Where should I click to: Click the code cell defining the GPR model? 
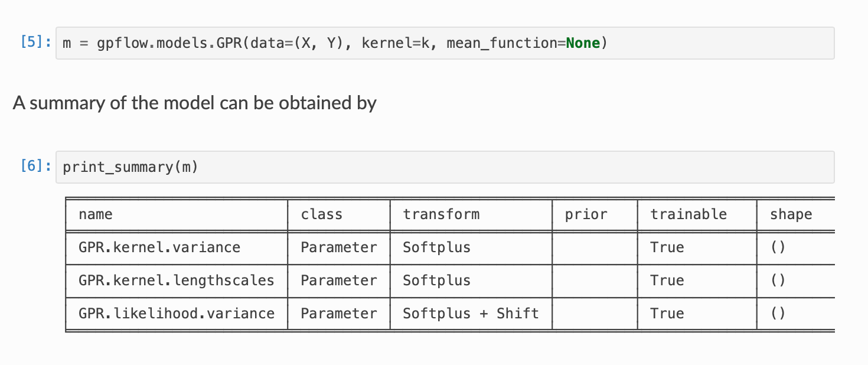[331, 43]
